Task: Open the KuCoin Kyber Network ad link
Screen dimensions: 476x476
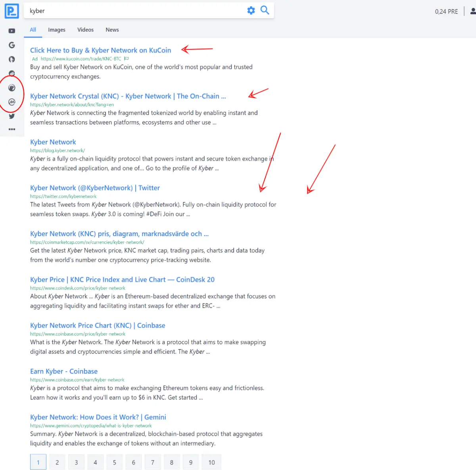Action: tap(101, 50)
